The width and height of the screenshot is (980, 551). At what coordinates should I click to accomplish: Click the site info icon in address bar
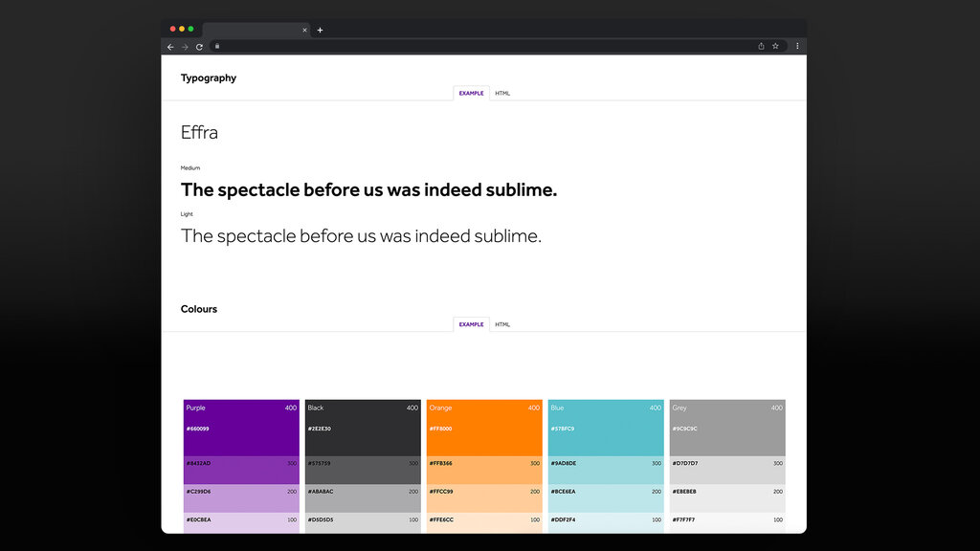pos(217,46)
